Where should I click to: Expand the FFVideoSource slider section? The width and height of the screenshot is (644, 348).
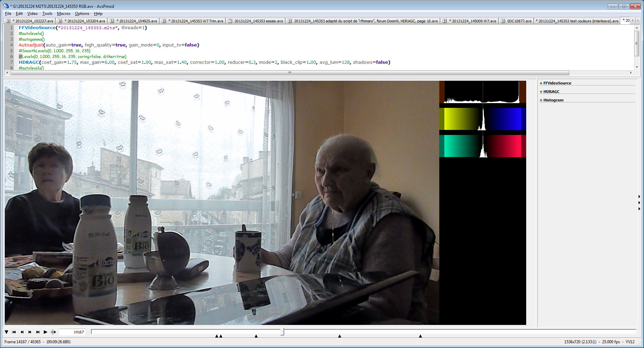point(555,83)
